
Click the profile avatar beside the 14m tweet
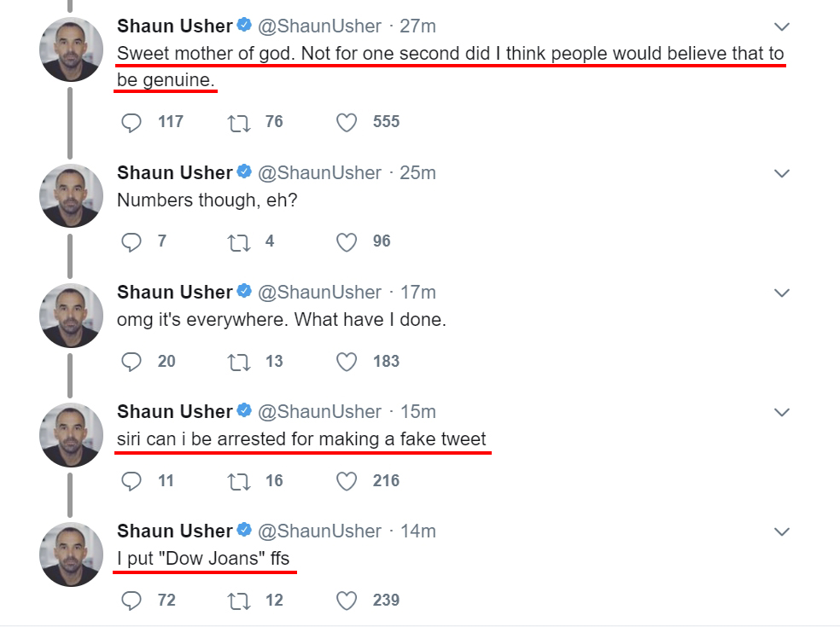point(72,554)
